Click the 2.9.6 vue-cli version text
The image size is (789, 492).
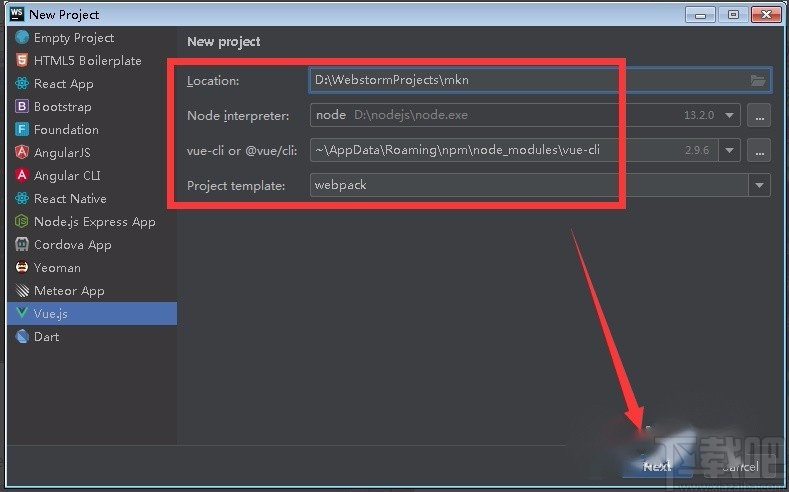[x=697, y=150]
